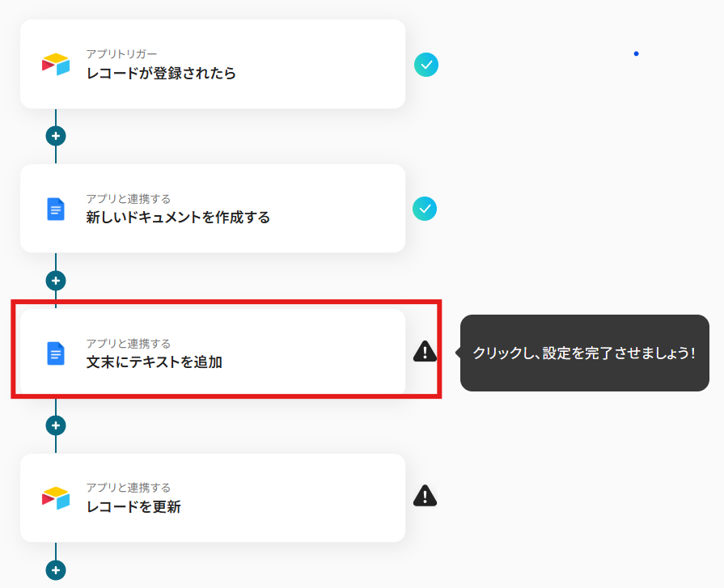
Task: Add a step after the レコードを更新 card
Action: tap(56, 570)
